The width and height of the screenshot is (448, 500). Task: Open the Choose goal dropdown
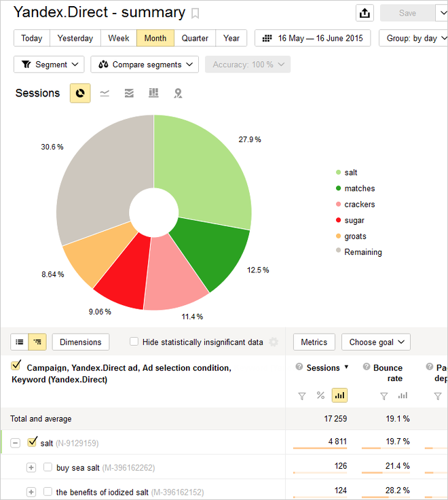coord(375,342)
